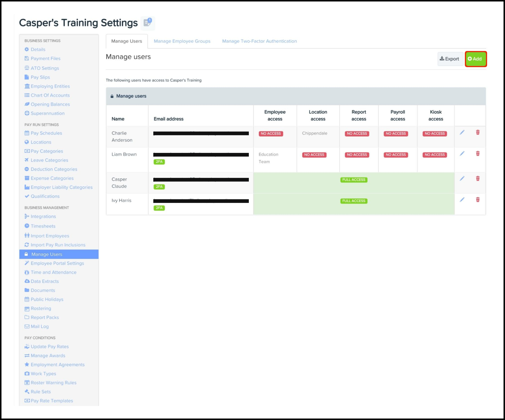Open notes icon beside page title
505x420 pixels.
point(148,23)
